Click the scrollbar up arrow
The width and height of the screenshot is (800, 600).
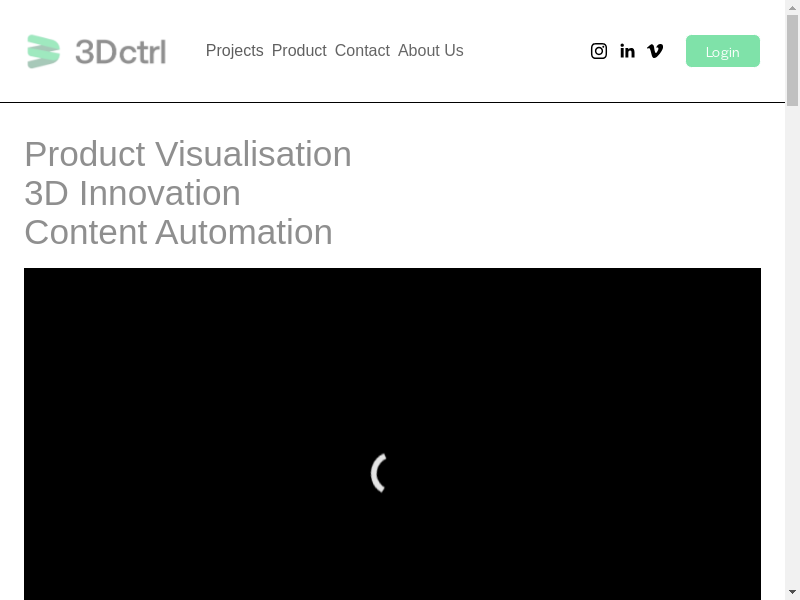[x=792, y=8]
